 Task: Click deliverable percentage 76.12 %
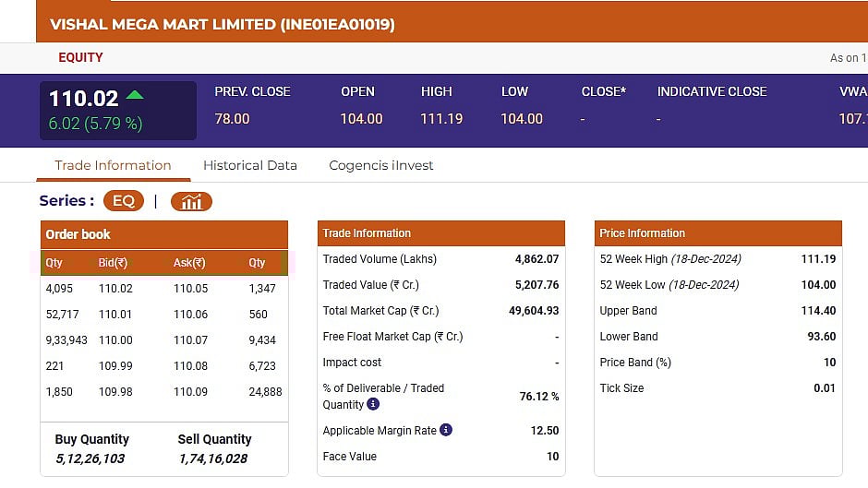point(538,396)
